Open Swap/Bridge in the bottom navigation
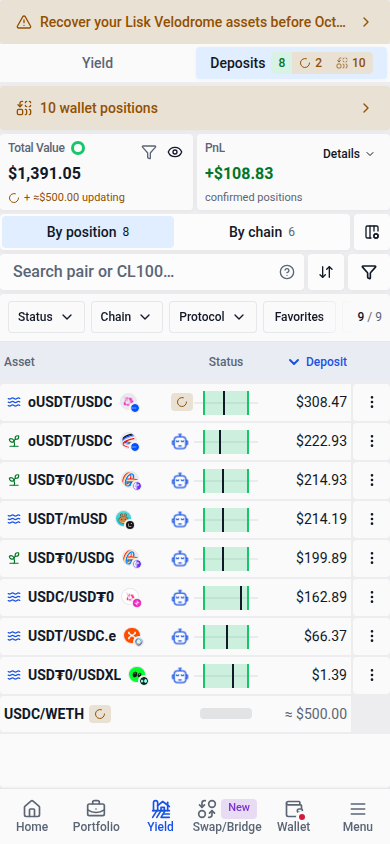This screenshot has height=844, width=390. [x=227, y=816]
